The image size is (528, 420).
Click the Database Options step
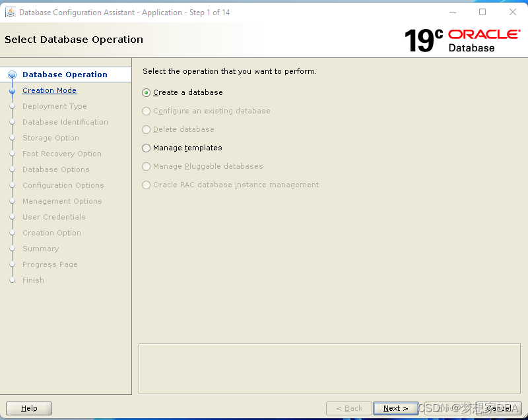click(56, 169)
